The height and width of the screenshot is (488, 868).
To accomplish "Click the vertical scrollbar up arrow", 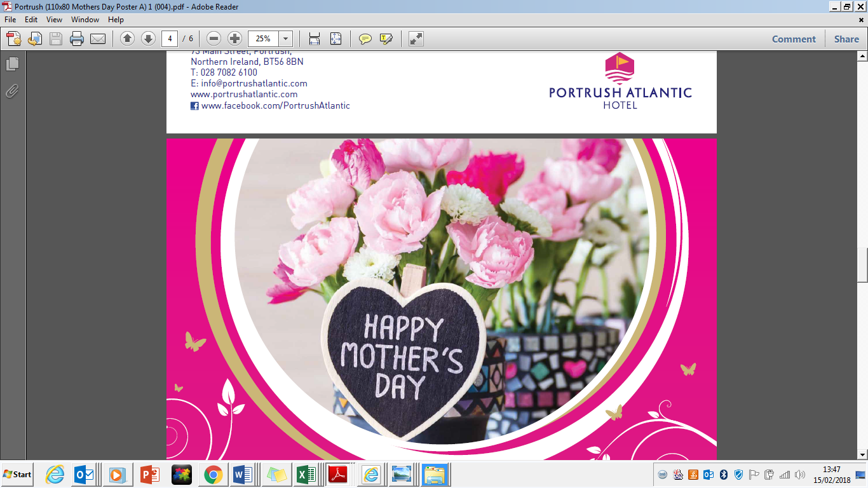I will tap(862, 57).
